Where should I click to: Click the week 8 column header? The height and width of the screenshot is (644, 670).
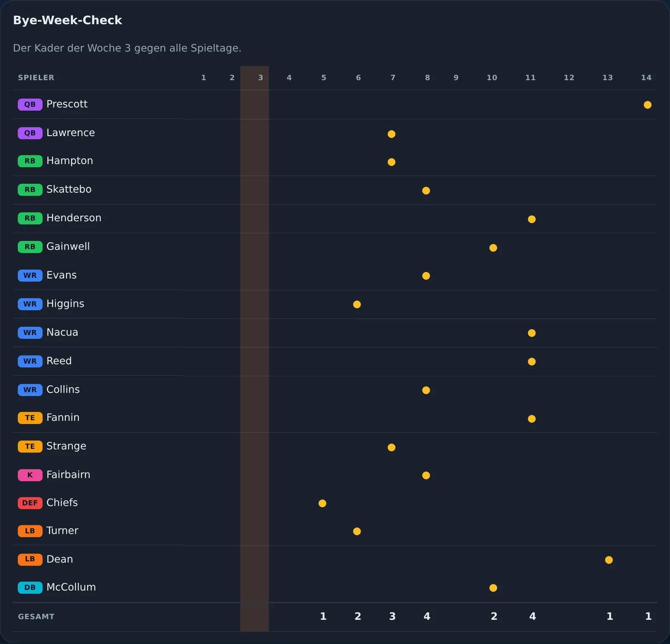[428, 78]
